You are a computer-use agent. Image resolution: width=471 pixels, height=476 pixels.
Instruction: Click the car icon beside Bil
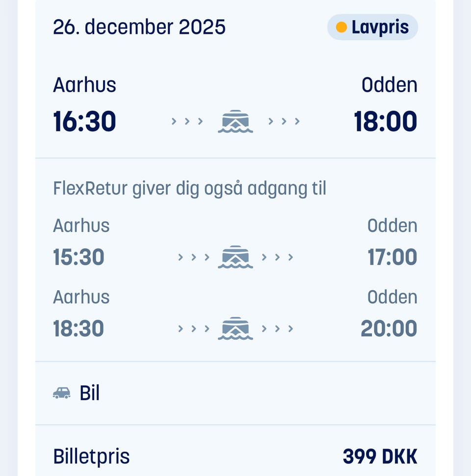point(62,393)
